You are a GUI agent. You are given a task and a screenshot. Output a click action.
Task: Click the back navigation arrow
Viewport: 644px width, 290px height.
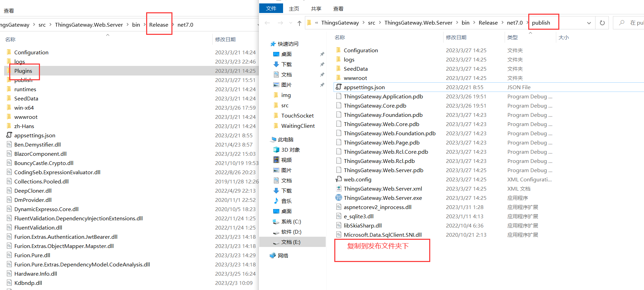point(267,23)
